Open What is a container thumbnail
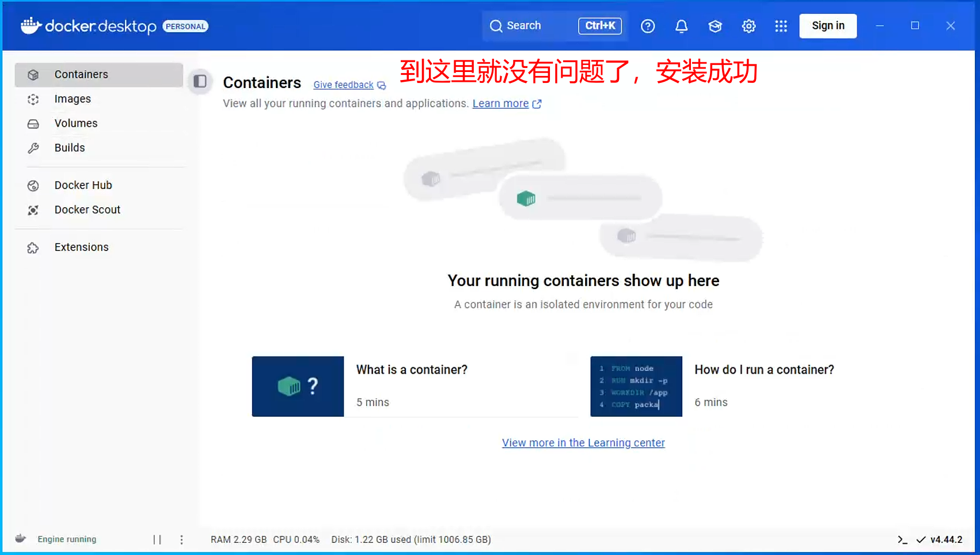This screenshot has width=980, height=555. 298,386
